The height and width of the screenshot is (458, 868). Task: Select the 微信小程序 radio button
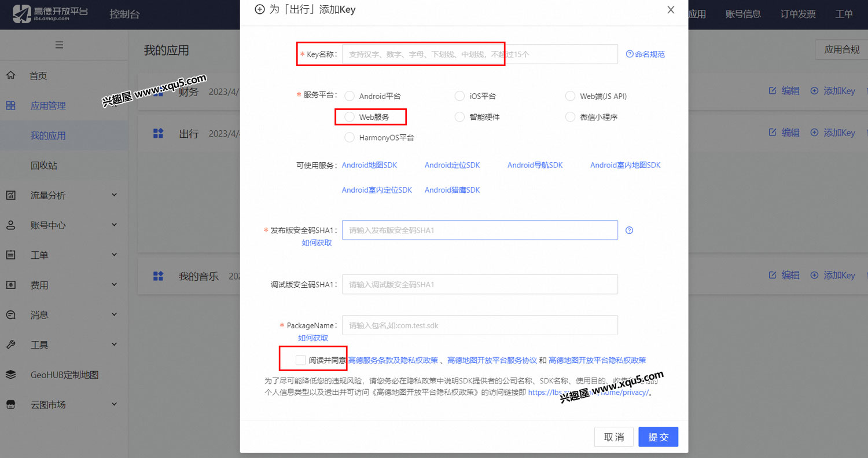click(x=570, y=117)
